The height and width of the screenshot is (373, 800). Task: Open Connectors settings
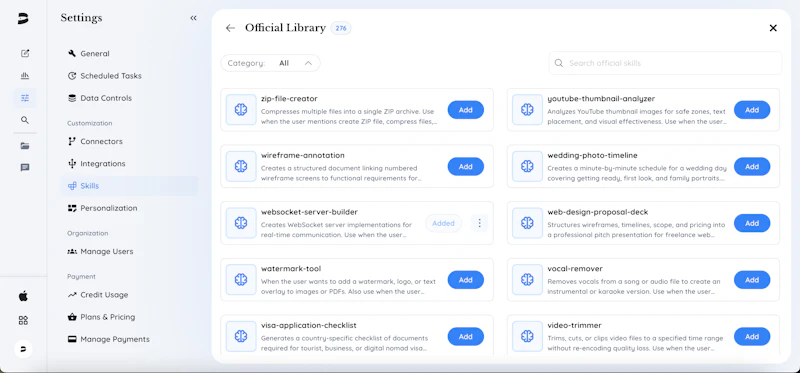tap(129, 141)
